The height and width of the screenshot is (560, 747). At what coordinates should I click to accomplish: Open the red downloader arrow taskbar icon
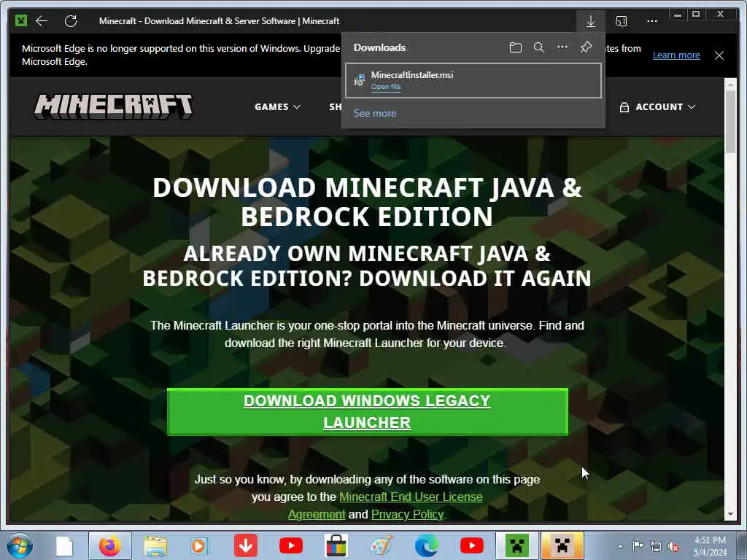(x=246, y=545)
